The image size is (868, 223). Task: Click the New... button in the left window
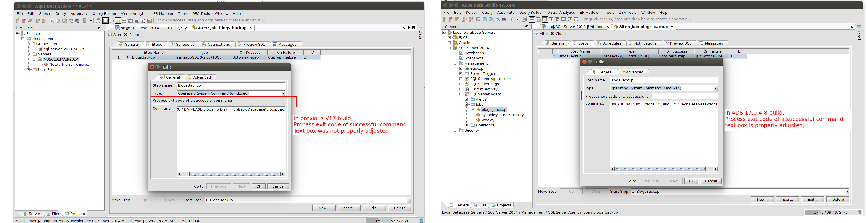324,208
